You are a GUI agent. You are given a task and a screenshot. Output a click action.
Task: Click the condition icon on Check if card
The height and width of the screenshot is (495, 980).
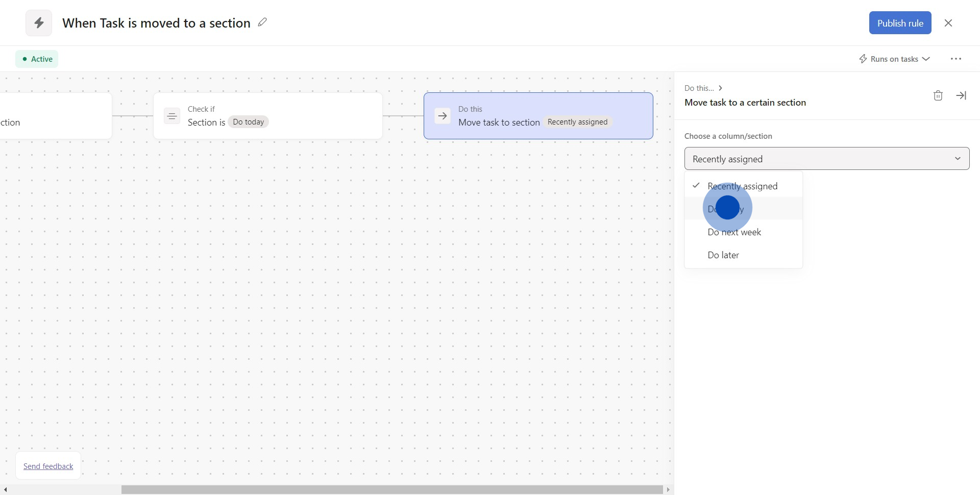172,116
